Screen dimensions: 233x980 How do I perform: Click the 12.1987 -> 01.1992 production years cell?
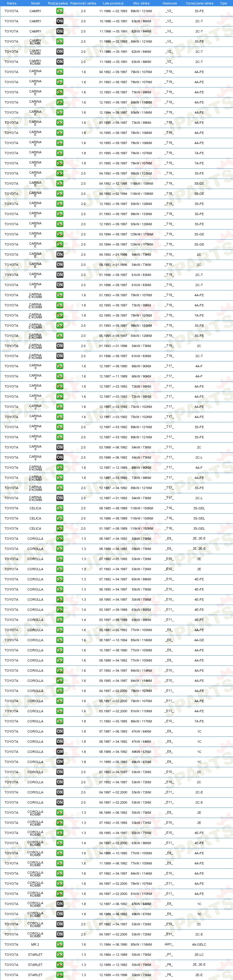pos(113,498)
